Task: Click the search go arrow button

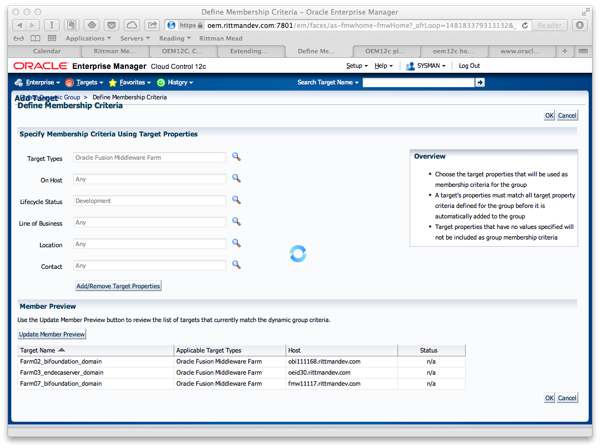Action: [x=480, y=82]
